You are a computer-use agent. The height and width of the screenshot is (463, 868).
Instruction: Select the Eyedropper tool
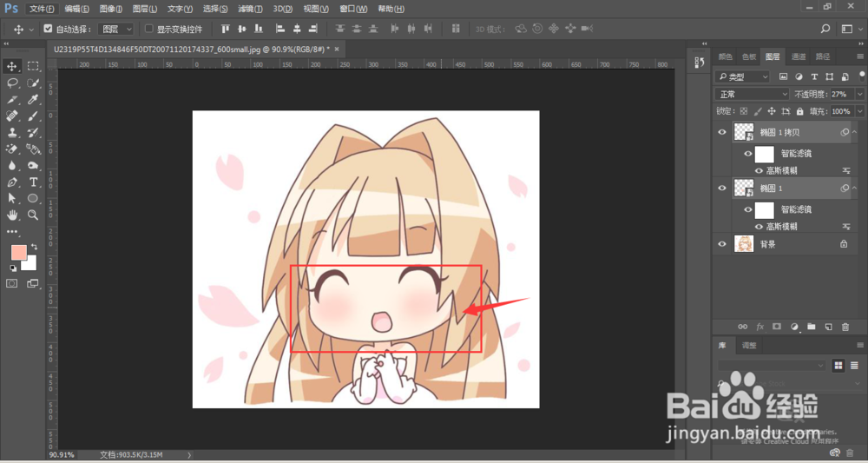tap(33, 100)
